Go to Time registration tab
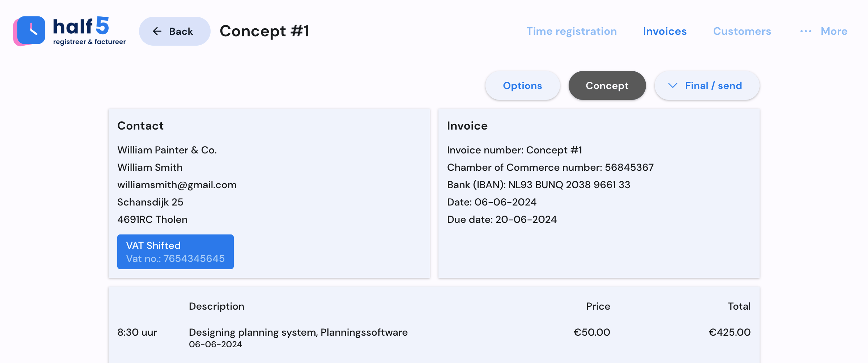This screenshot has height=363, width=868. [572, 31]
